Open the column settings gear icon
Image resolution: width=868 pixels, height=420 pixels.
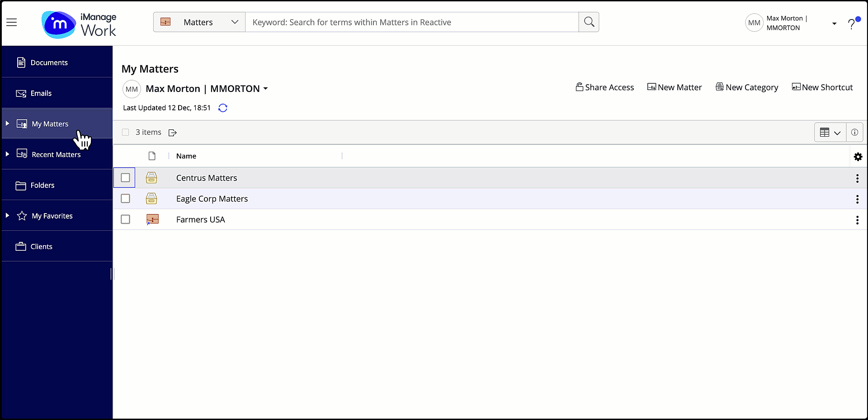tap(858, 157)
